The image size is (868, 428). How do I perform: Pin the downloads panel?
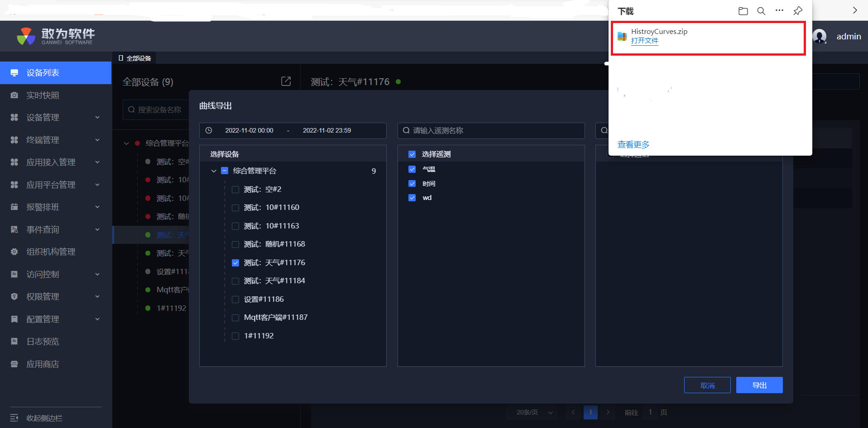click(x=798, y=11)
